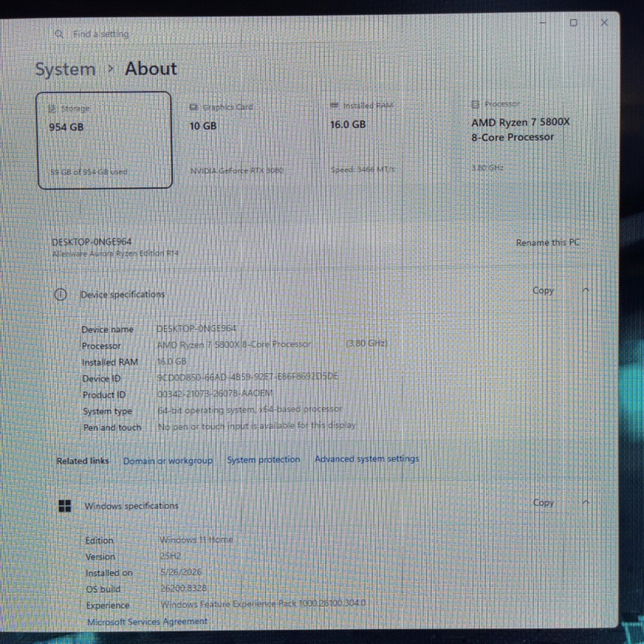Open Microsoft Services Agreement link
Viewport: 644px width, 644px height.
147,621
